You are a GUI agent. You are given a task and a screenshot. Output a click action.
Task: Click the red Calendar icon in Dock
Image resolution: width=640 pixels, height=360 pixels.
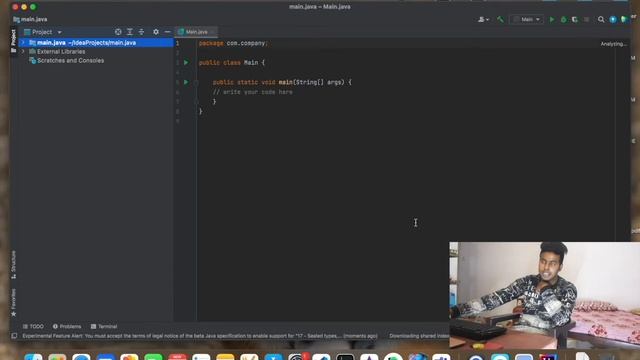click(177, 358)
